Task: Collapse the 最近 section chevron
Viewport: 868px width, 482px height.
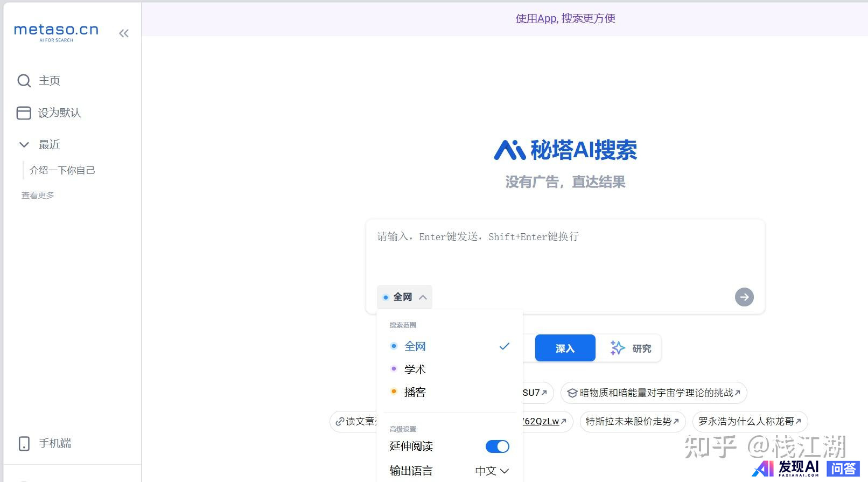Action: click(x=24, y=144)
